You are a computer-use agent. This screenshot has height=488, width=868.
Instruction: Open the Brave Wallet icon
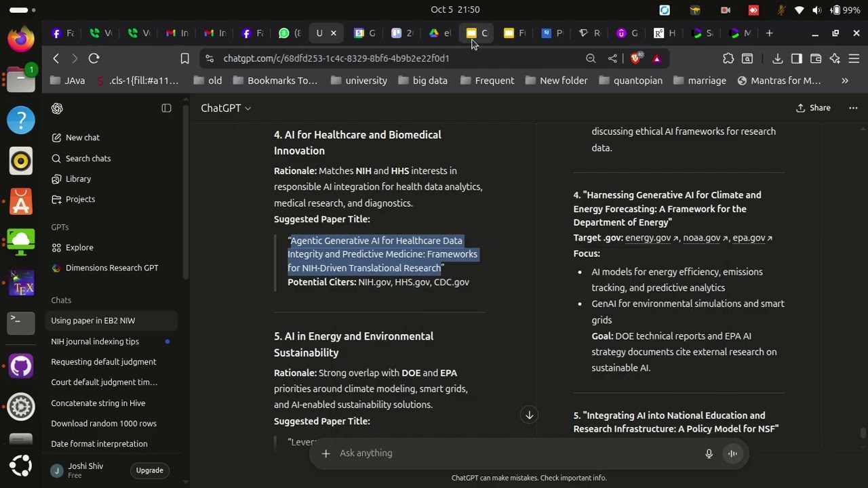point(816,59)
